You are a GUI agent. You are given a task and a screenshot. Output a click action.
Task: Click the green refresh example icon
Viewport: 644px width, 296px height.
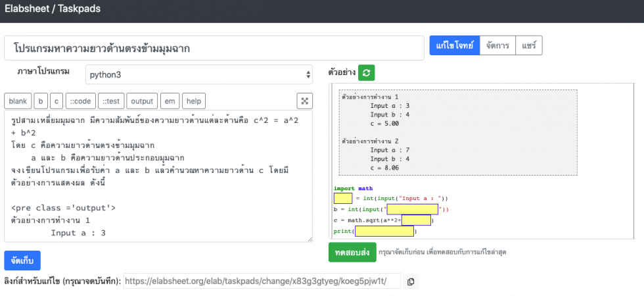pos(366,72)
